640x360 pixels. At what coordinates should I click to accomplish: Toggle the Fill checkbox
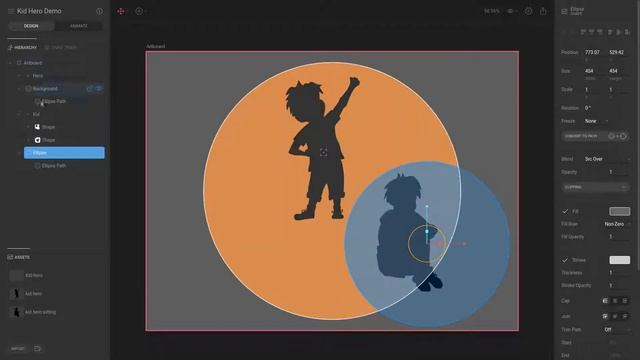[x=565, y=211]
